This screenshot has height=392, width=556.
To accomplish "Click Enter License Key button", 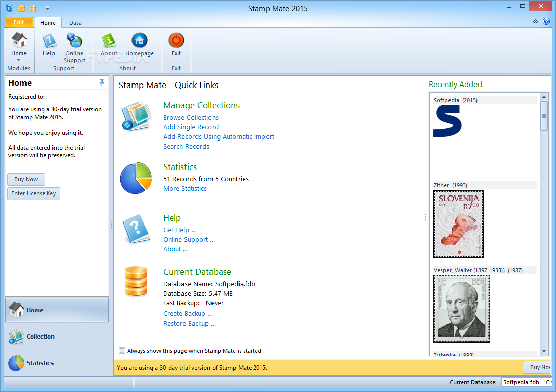I will coord(34,193).
